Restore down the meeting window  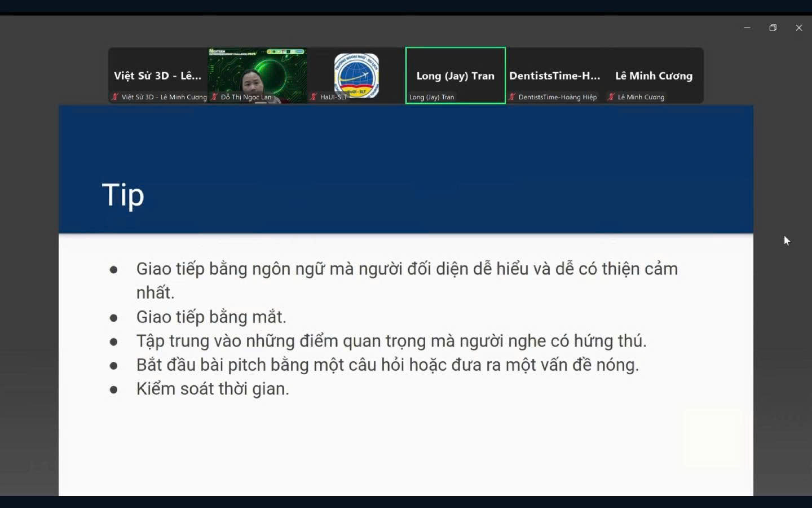(x=773, y=28)
